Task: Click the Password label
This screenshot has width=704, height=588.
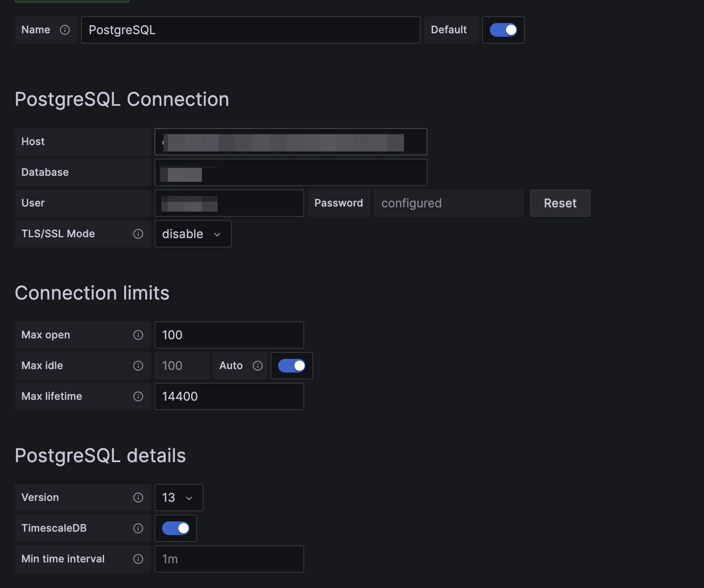Action: click(x=339, y=203)
